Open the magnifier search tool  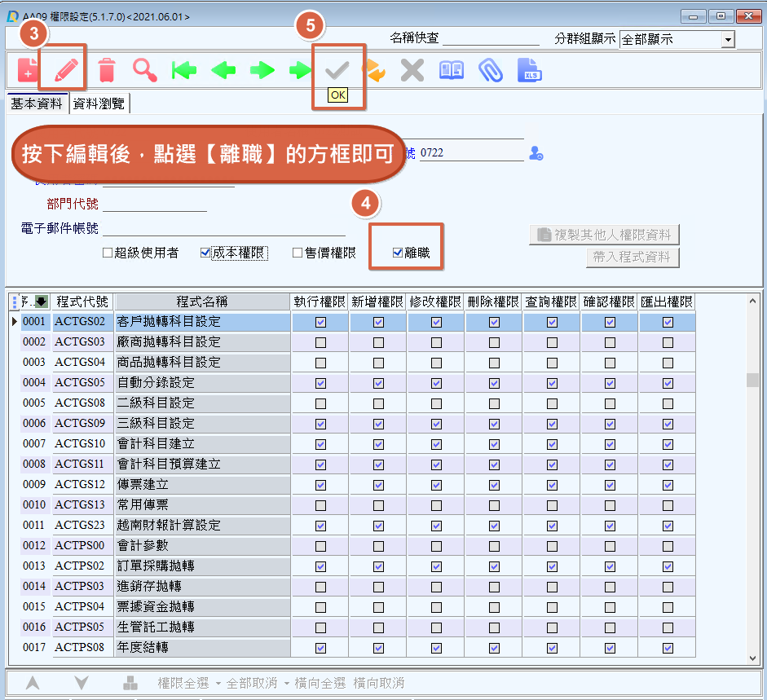coord(145,70)
